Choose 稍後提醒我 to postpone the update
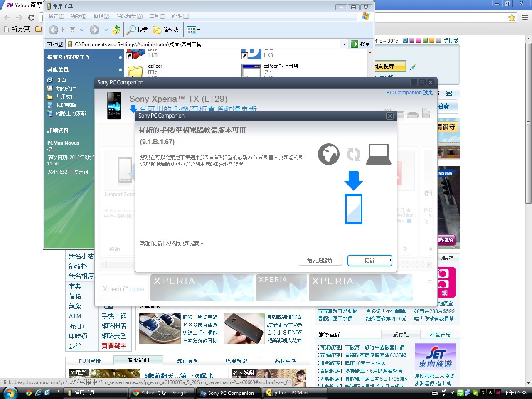The image size is (532, 399). pos(319,261)
